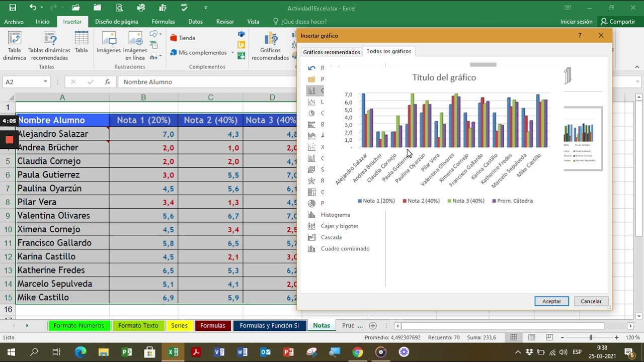Viewport: 644px width, 362px height.
Task: Open the Tienda add-ins store
Action: (x=183, y=38)
